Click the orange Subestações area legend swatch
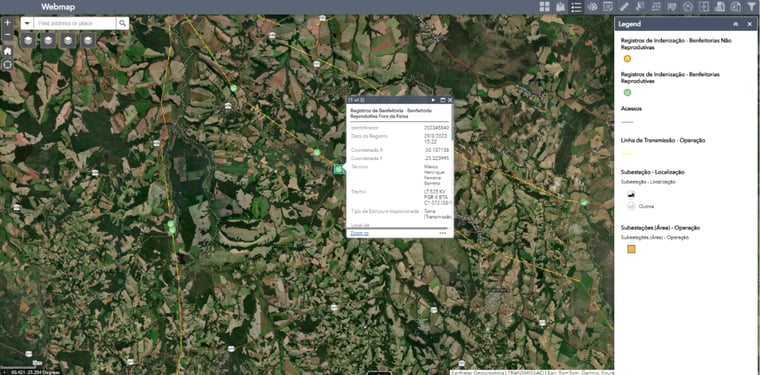The width and height of the screenshot is (760, 375). coord(631,250)
